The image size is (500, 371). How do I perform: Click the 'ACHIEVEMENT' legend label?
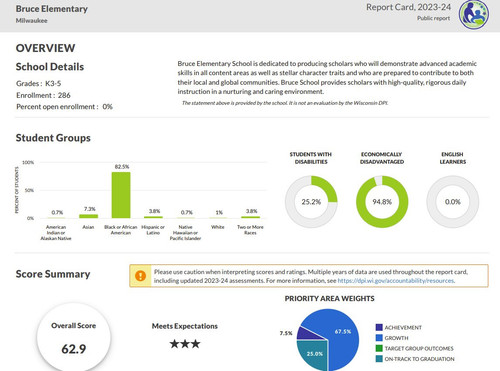click(403, 328)
